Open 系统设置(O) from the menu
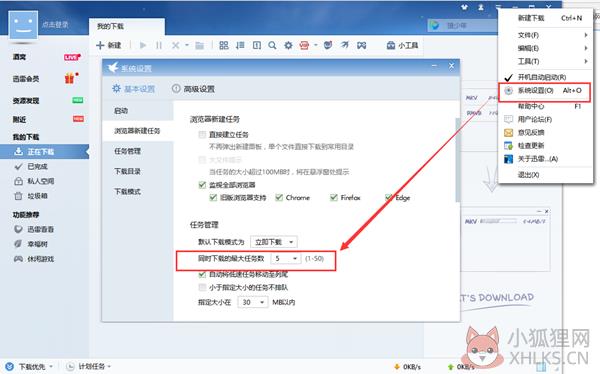600x374 pixels. [x=546, y=91]
